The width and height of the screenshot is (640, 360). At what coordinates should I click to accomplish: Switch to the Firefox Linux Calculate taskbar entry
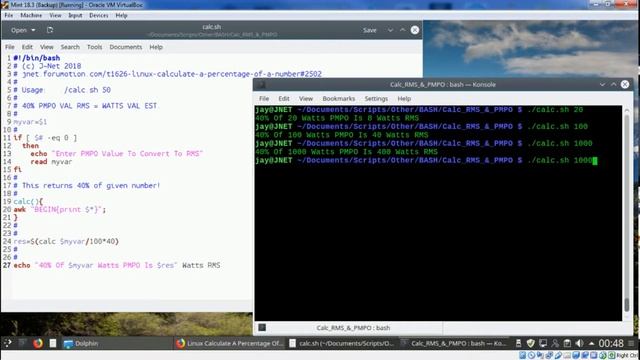(x=230, y=343)
